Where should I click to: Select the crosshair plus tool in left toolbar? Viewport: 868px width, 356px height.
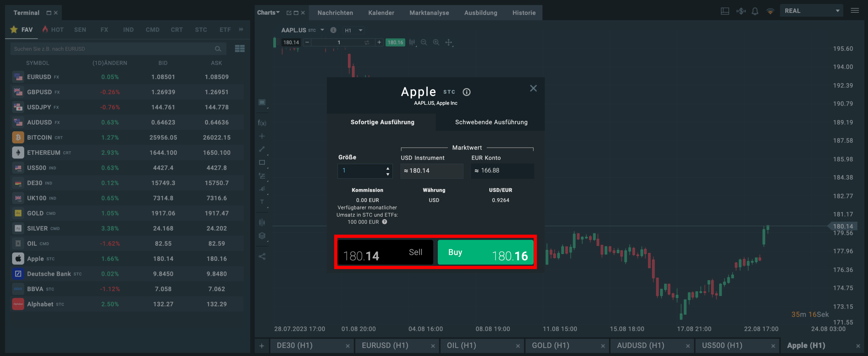point(262,136)
